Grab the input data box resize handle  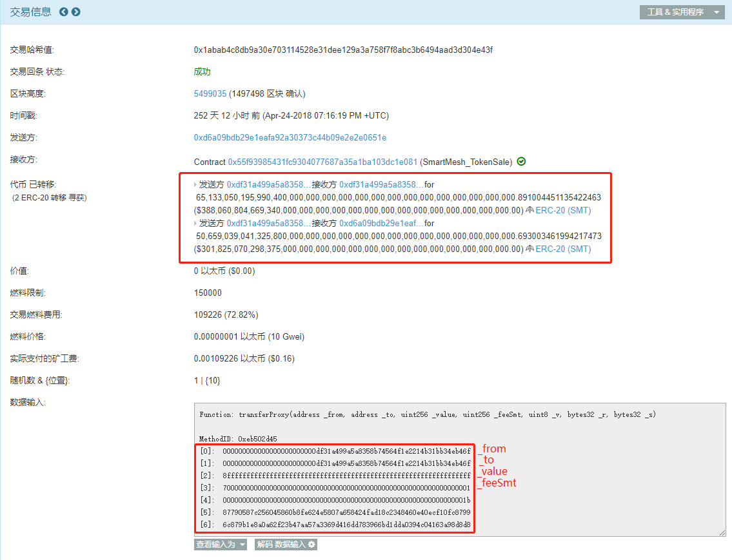(x=722, y=532)
